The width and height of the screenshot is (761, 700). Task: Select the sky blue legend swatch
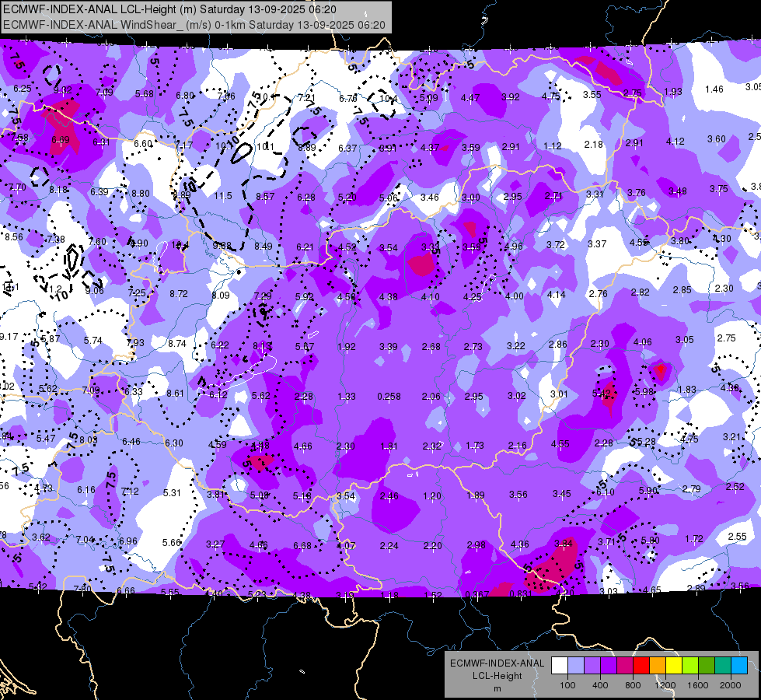click(x=739, y=666)
